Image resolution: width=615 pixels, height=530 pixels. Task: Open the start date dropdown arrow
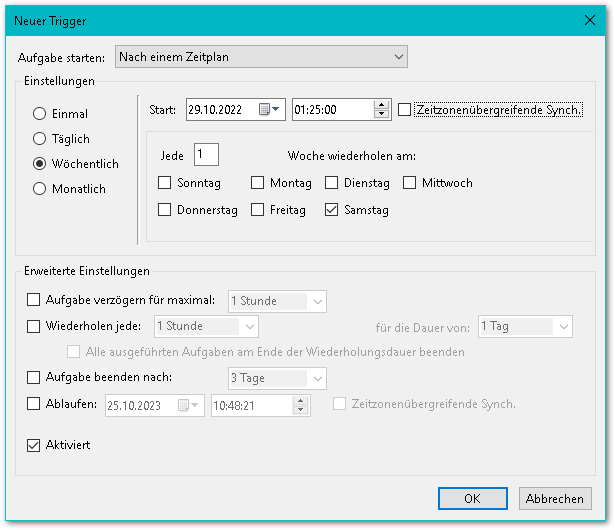(277, 110)
